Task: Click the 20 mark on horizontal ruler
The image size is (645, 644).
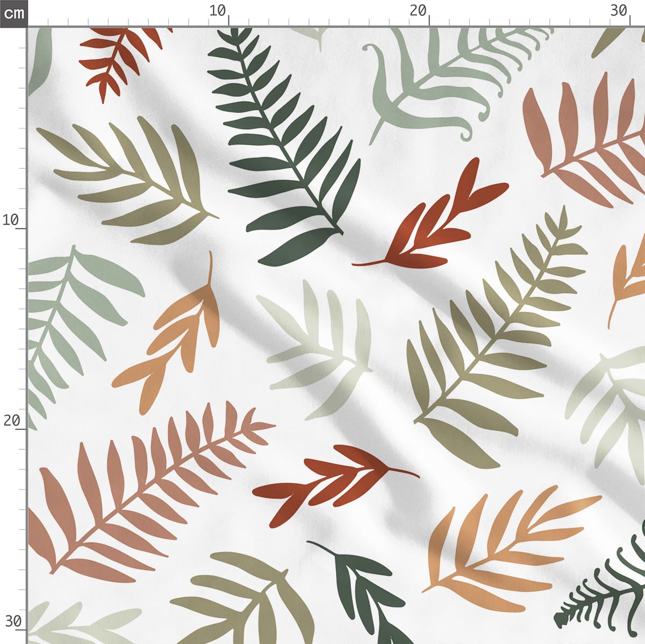Action: point(418,11)
